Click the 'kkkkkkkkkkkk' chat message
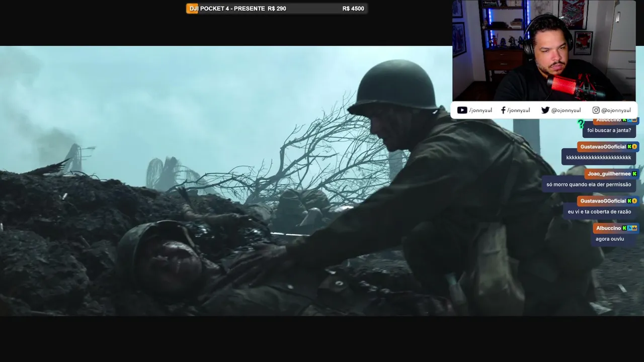 coord(599,157)
